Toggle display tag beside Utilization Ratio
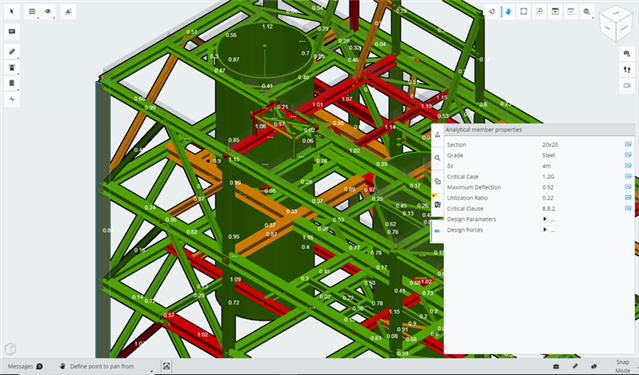The height and width of the screenshot is (375, 639). (628, 198)
